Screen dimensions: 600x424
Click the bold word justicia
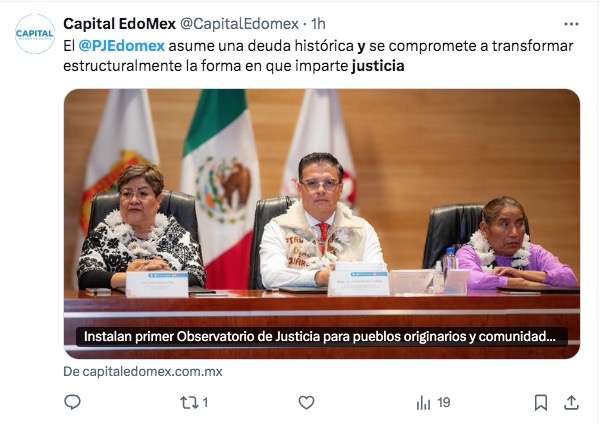[x=378, y=66]
